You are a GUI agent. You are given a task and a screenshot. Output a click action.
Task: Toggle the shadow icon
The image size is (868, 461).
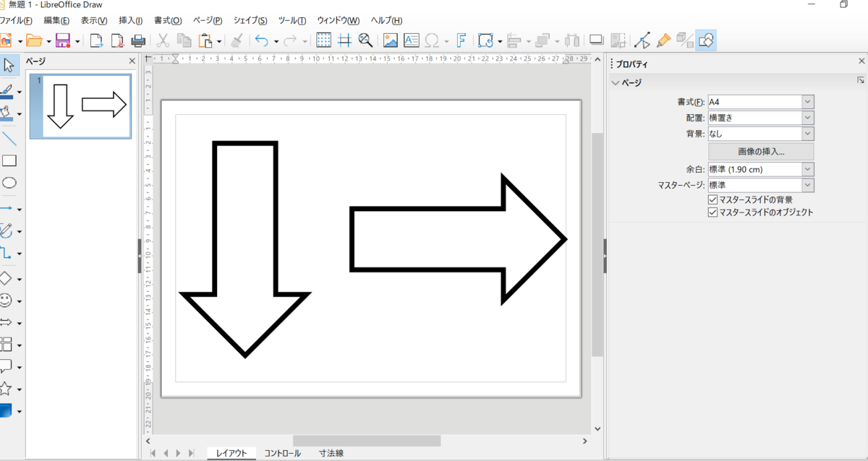(x=597, y=40)
